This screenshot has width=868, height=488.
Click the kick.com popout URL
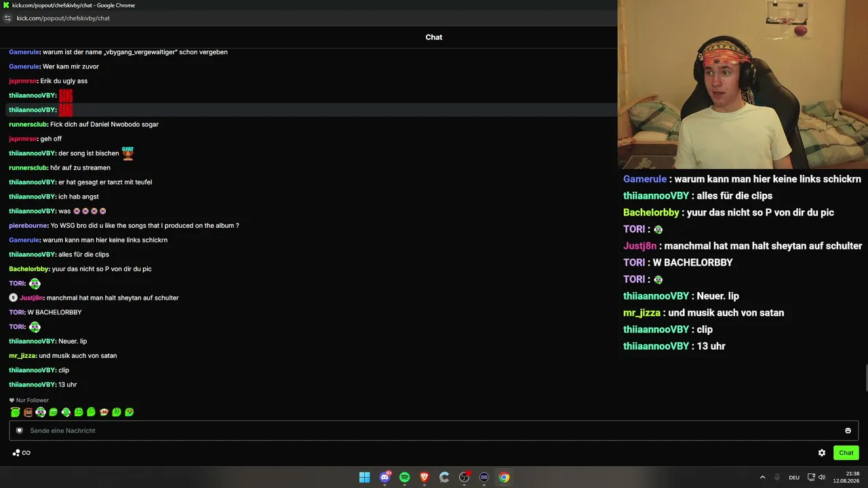click(63, 18)
